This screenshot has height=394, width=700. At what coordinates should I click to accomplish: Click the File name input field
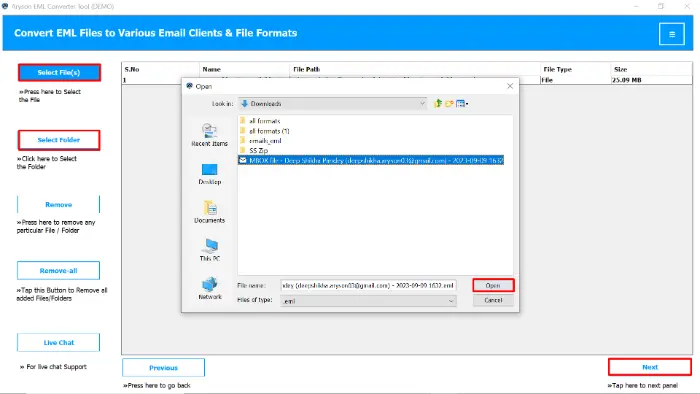pyautogui.click(x=368, y=286)
